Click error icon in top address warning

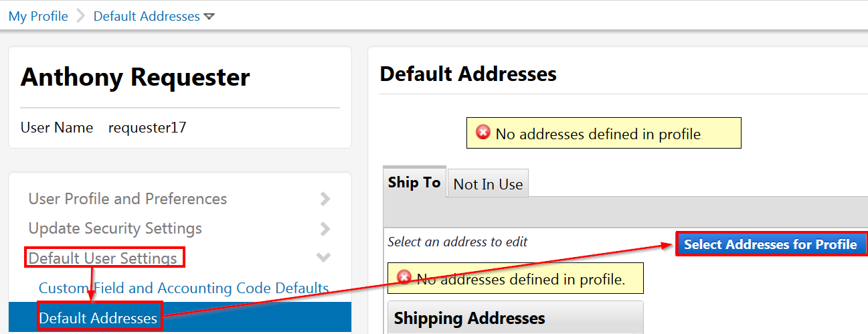click(483, 133)
